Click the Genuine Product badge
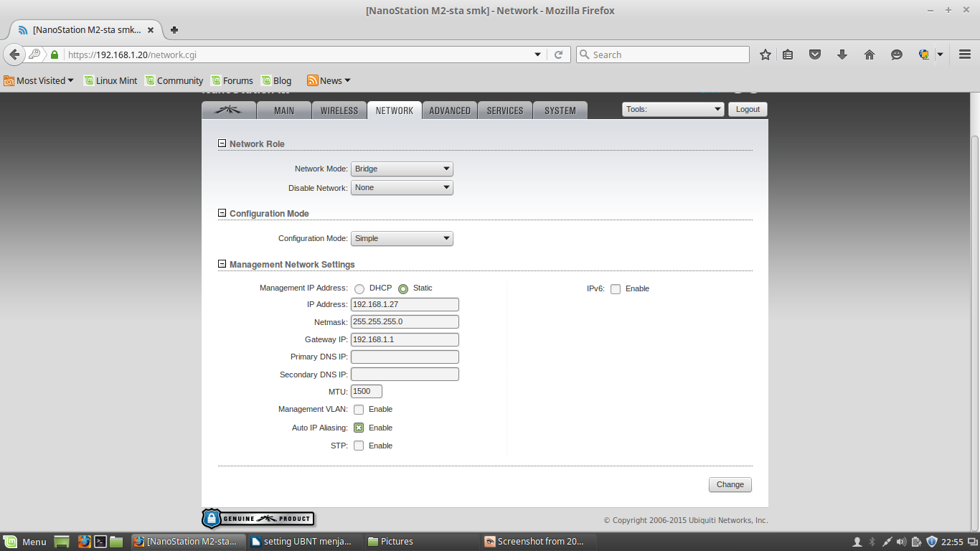The width and height of the screenshot is (980, 551). 258,518
